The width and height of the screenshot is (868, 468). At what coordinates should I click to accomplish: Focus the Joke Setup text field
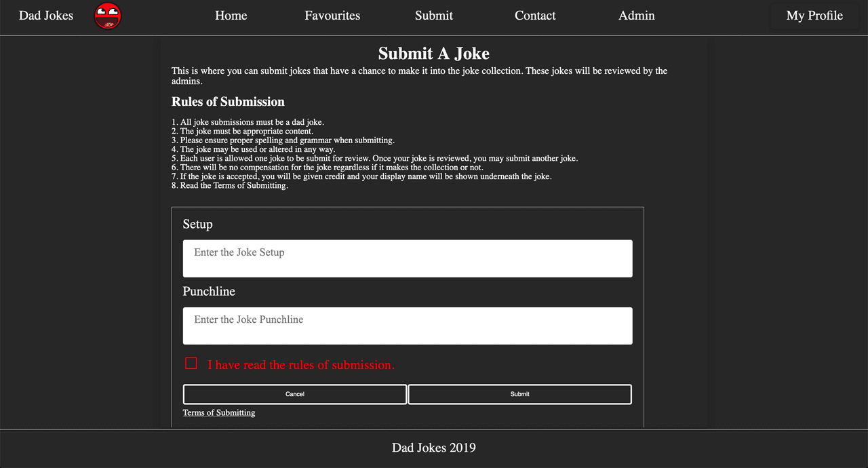pos(408,258)
